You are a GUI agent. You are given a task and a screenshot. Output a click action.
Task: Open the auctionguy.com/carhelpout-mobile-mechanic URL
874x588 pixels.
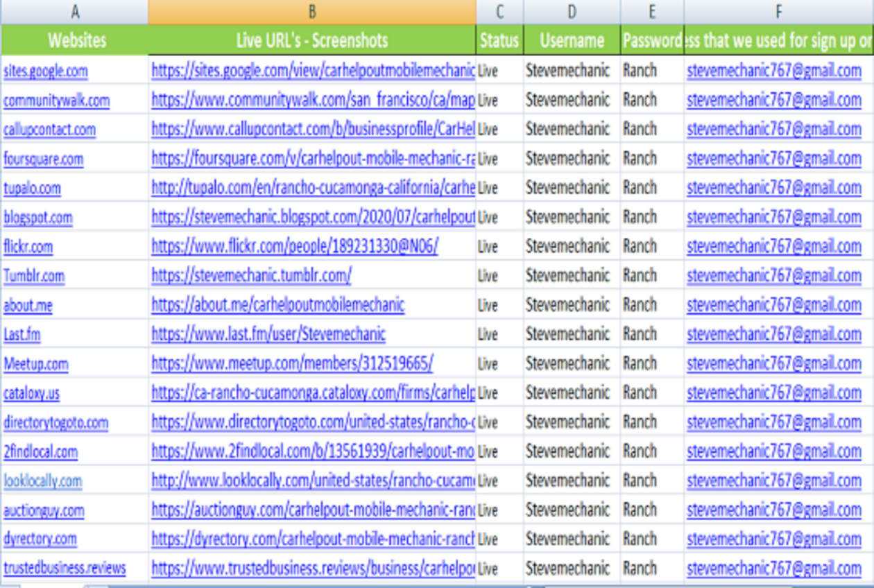pyautogui.click(x=314, y=510)
